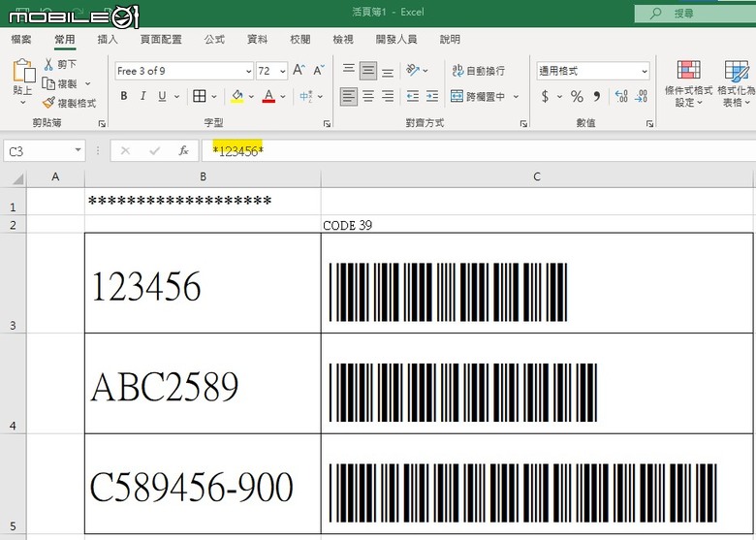Toggle Bold formatting
Screen dimensions: 756x540
point(124,96)
